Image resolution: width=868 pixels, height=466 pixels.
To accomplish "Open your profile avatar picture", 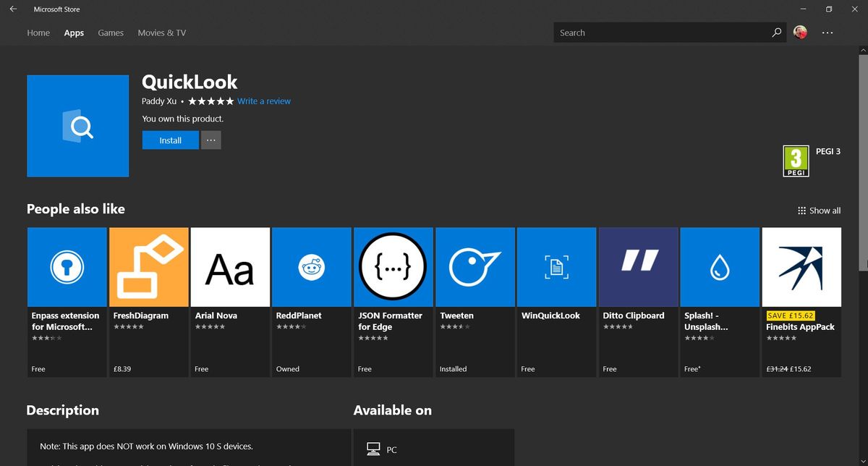I will [x=799, y=33].
